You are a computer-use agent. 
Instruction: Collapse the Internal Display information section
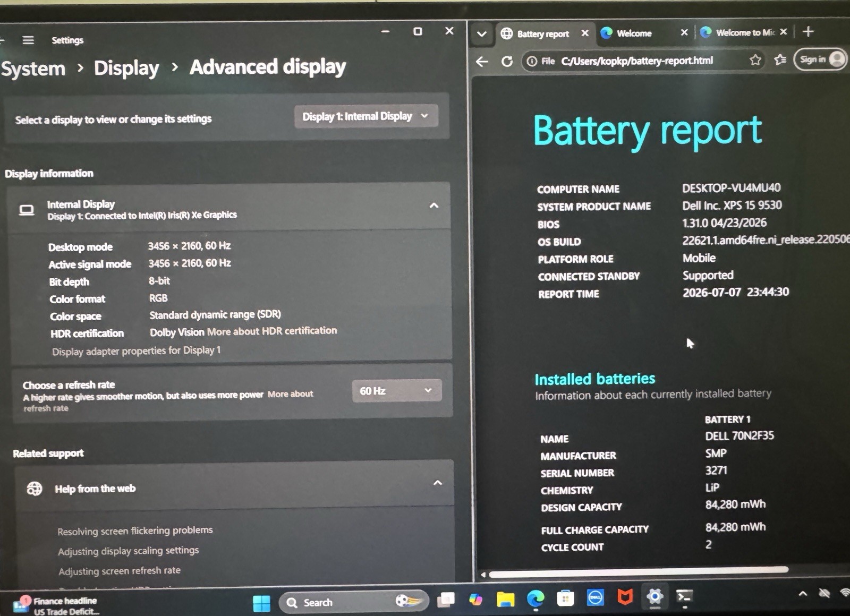click(434, 206)
